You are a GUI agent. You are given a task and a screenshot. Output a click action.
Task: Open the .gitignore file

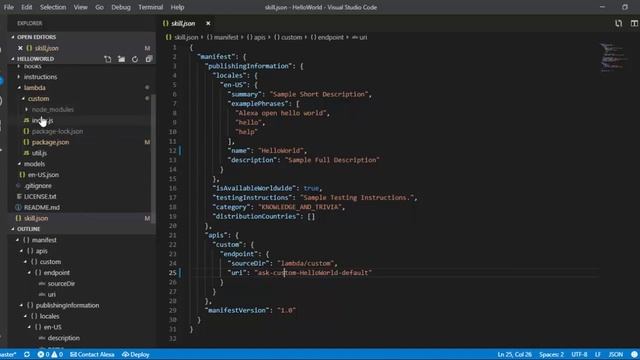coord(38,186)
